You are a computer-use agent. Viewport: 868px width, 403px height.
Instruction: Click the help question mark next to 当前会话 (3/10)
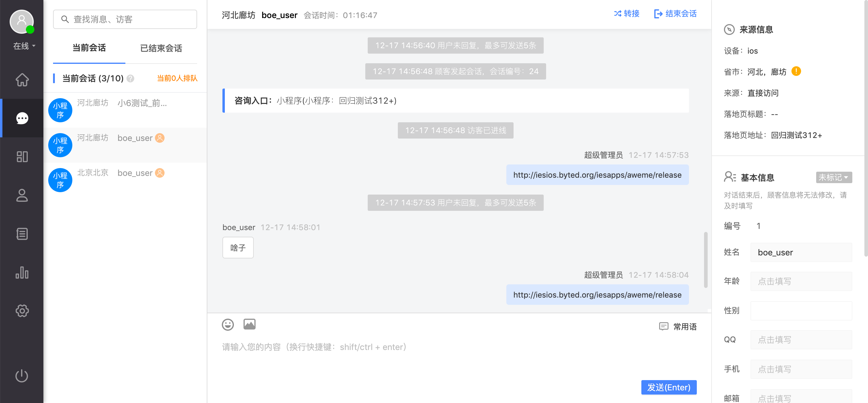131,78
